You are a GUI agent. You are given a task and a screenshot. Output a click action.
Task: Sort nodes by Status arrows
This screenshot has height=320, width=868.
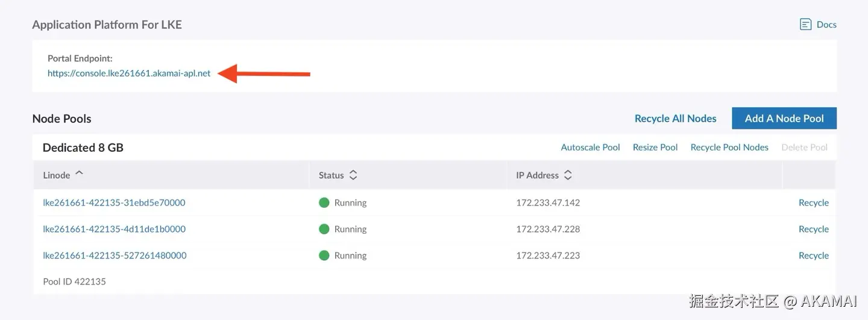tap(353, 175)
